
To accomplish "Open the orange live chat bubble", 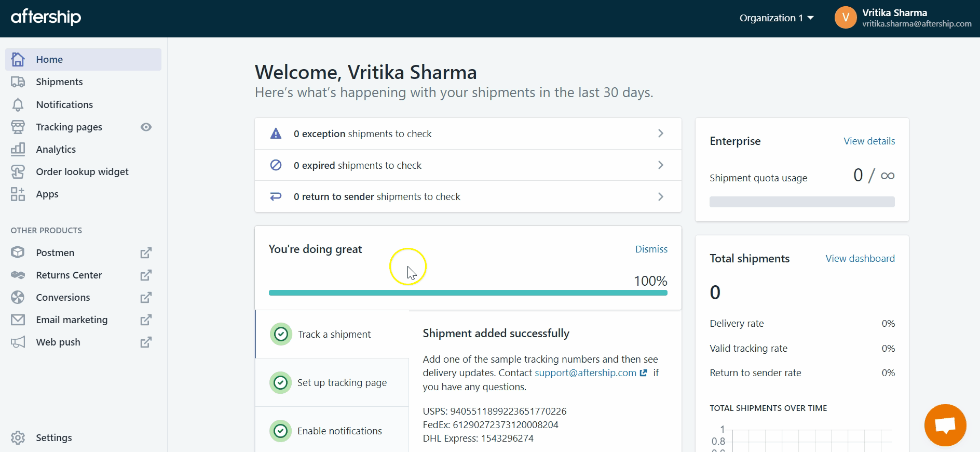I will (x=945, y=425).
